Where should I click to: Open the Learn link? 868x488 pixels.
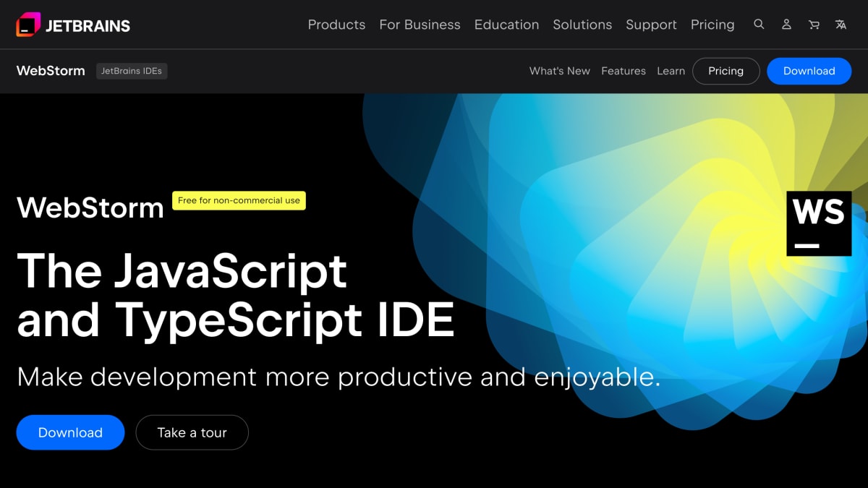click(x=671, y=71)
